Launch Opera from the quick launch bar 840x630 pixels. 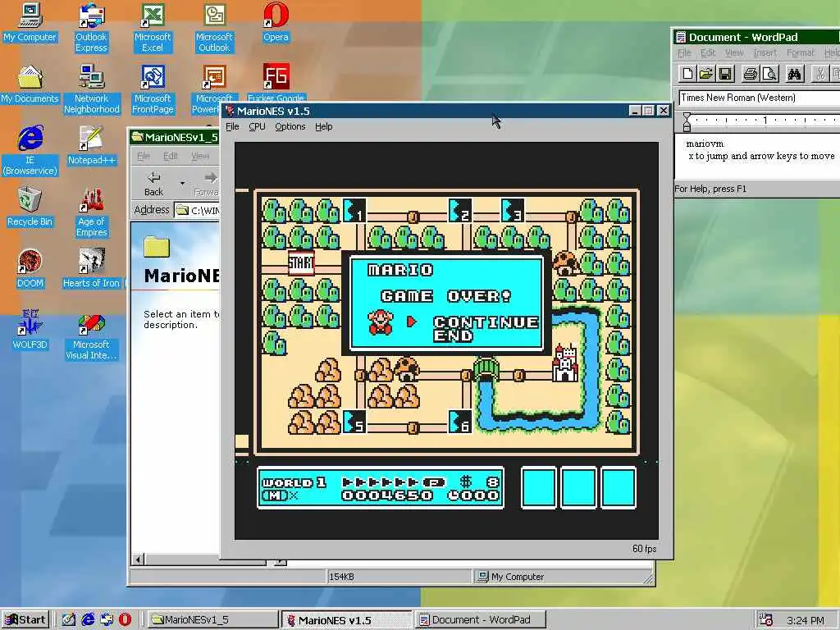pos(125,620)
